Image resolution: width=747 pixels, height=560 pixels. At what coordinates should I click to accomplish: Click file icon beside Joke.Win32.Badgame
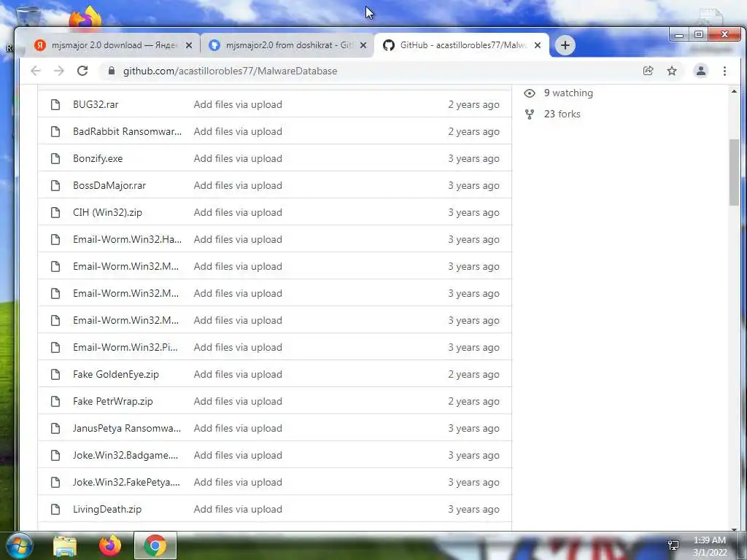point(55,455)
